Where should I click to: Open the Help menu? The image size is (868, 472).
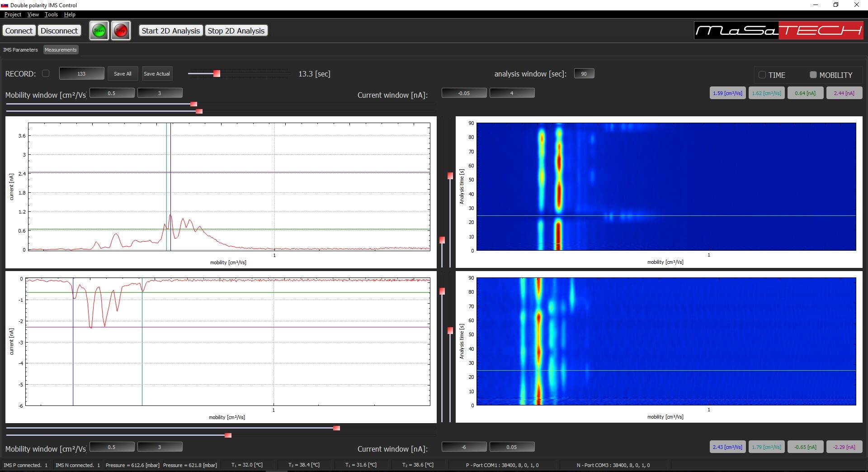(x=70, y=14)
